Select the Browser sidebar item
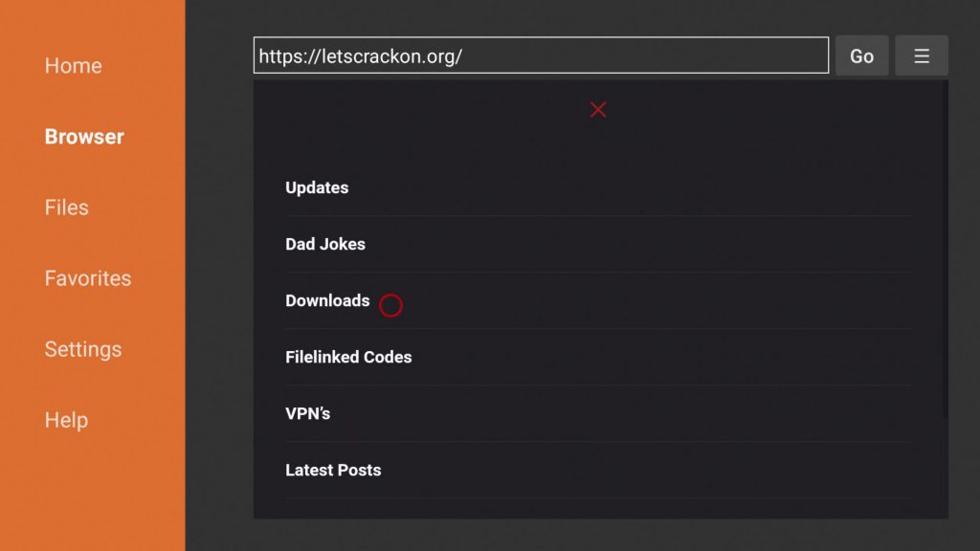Image resolution: width=980 pixels, height=551 pixels. [84, 136]
